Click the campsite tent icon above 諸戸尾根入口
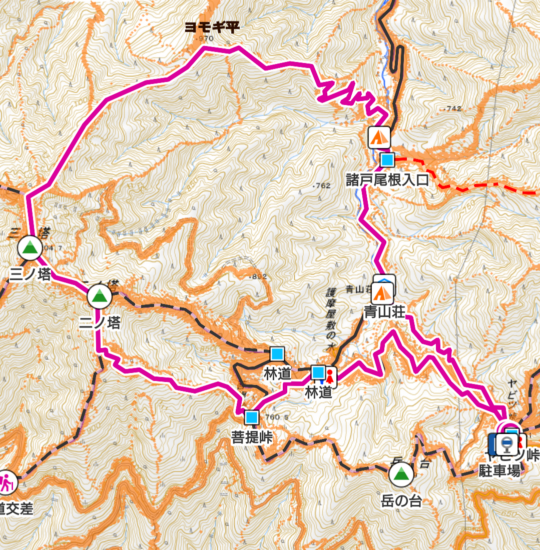Image resolution: width=540 pixels, height=550 pixels. point(379,138)
